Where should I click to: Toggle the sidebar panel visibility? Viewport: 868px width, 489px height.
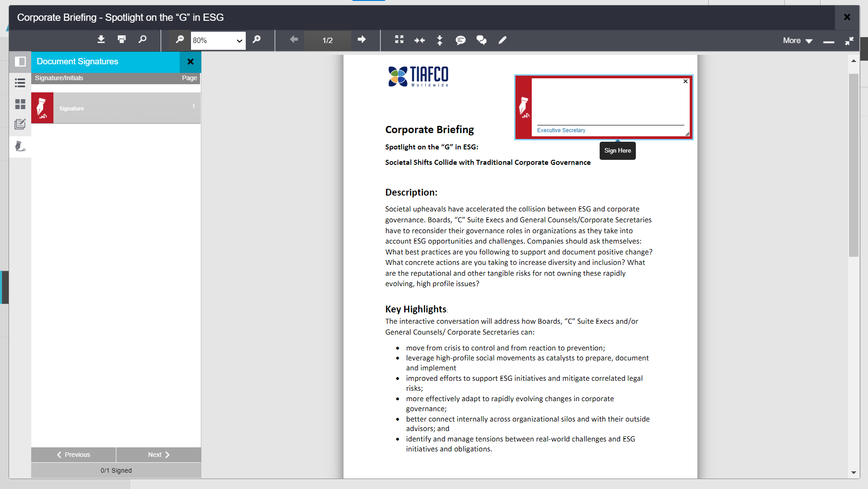(x=20, y=62)
